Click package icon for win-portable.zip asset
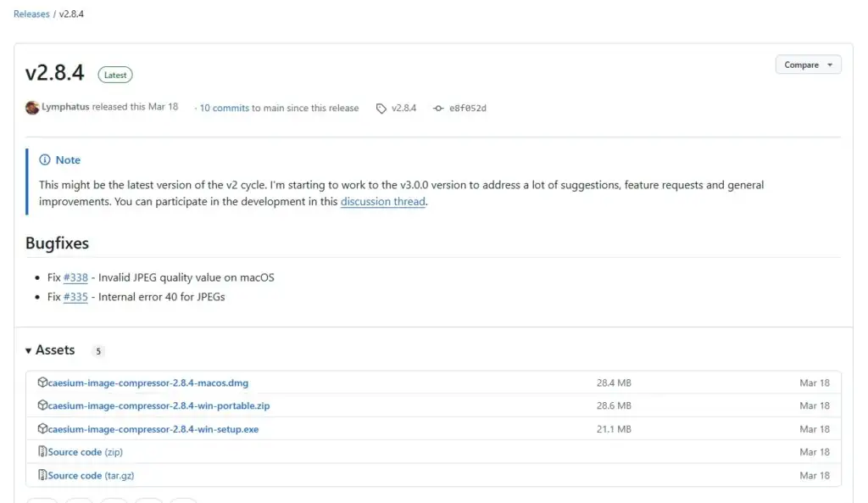This screenshot has width=868, height=503. [42, 405]
